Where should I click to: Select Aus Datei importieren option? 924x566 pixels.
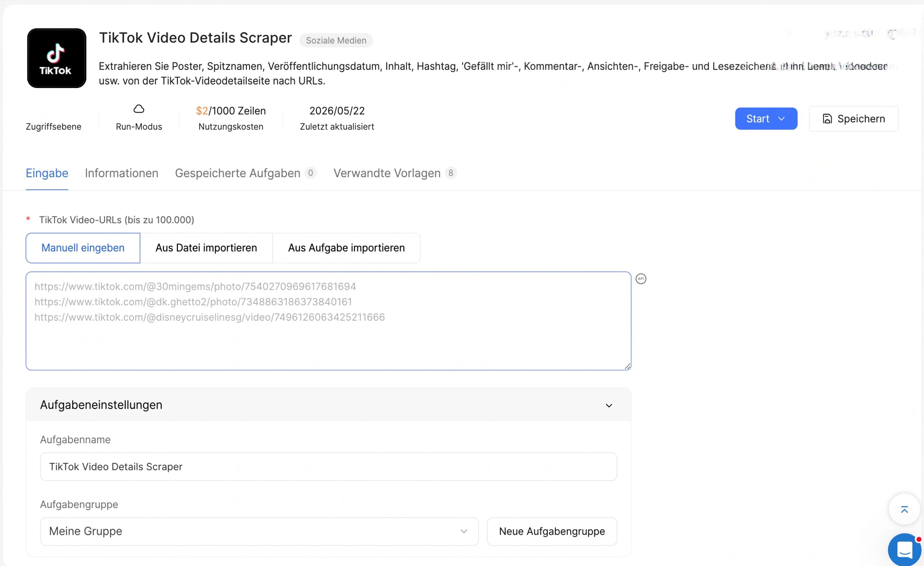(x=206, y=248)
